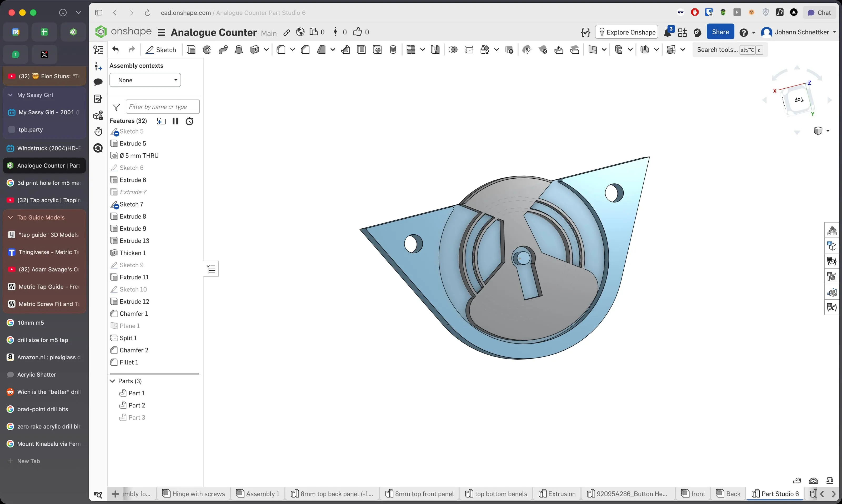The height and width of the screenshot is (504, 842).
Task: Click the Search tools field
Action: tap(730, 50)
